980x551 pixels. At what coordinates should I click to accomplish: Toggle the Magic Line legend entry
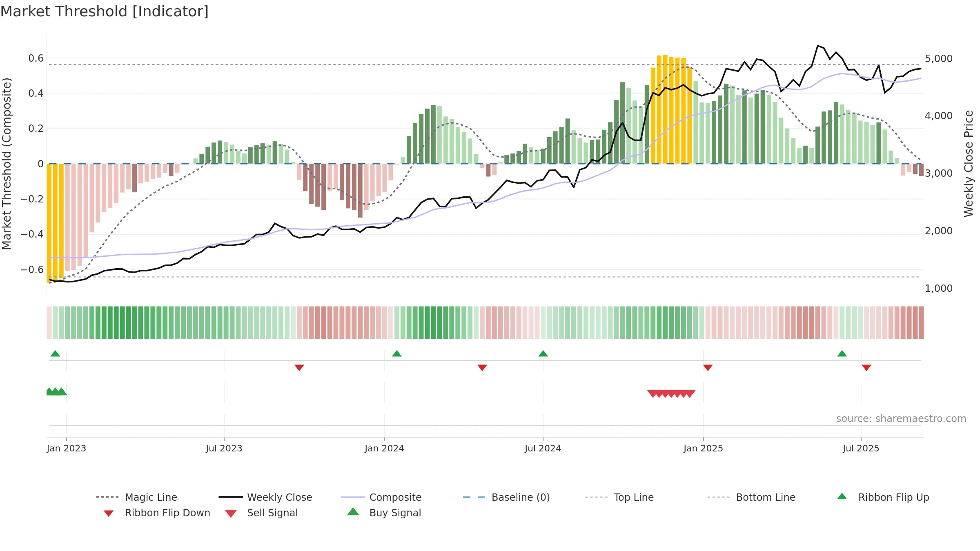coord(137,497)
